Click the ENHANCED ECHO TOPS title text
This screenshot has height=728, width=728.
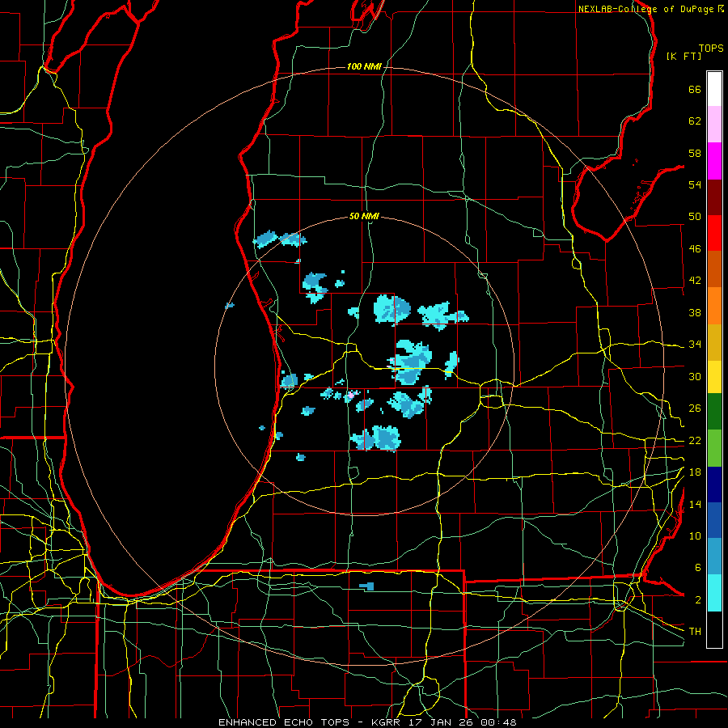(x=284, y=722)
